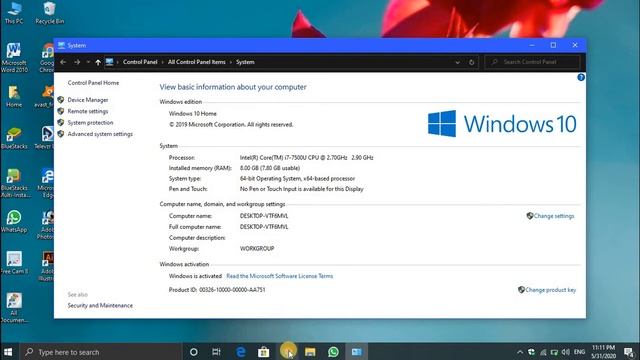Screen dimensions: 640x360
Task: Select the Home desktop folder icon
Action: coord(14,97)
